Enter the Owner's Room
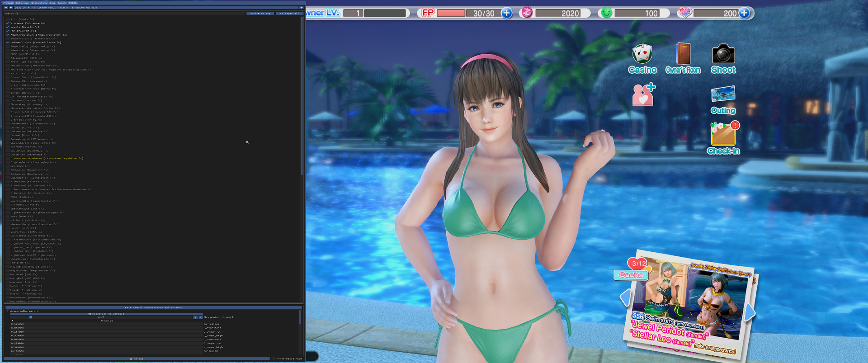 [x=683, y=59]
